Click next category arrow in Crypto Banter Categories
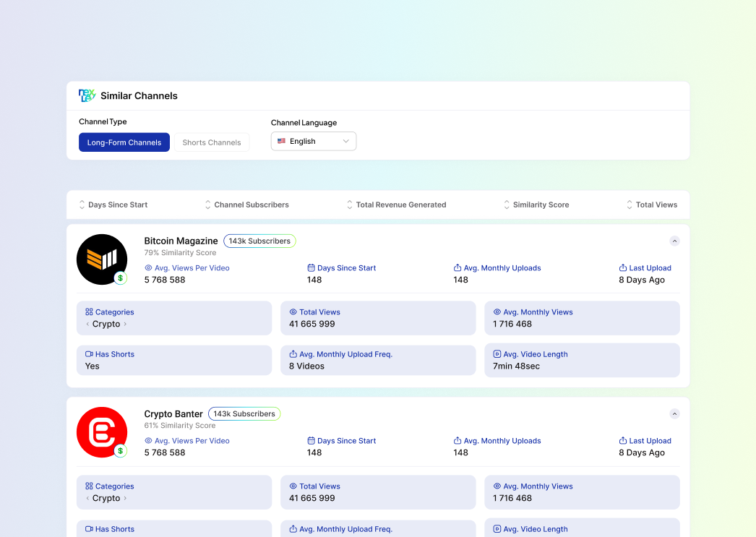Image resolution: width=756 pixels, height=537 pixels. 125,499
